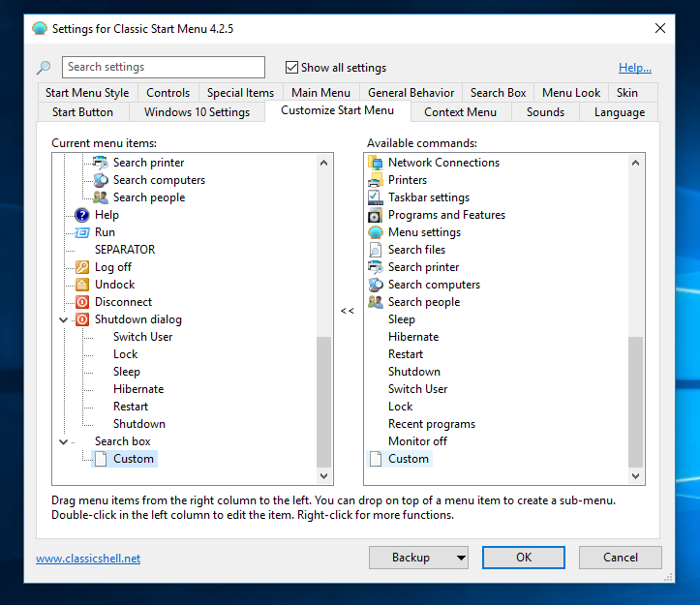The height and width of the screenshot is (605, 700).
Task: Click the OK button
Action: pos(524,558)
